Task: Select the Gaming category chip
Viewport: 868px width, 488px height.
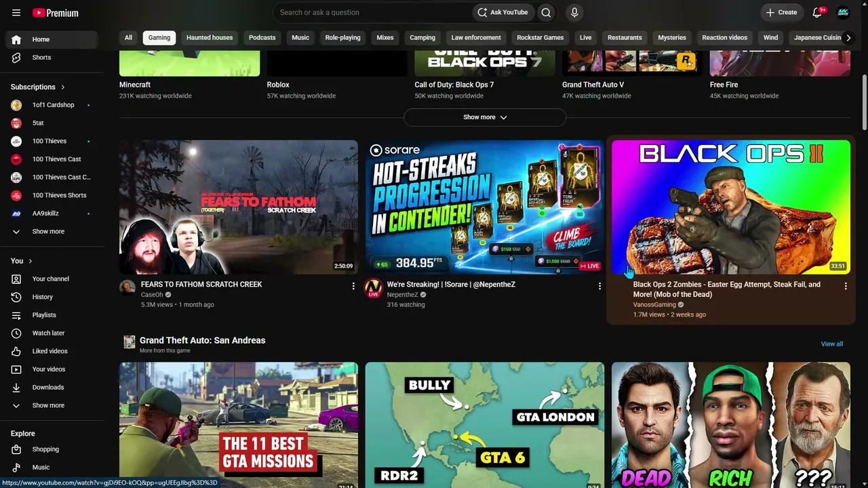Action: [x=159, y=38]
